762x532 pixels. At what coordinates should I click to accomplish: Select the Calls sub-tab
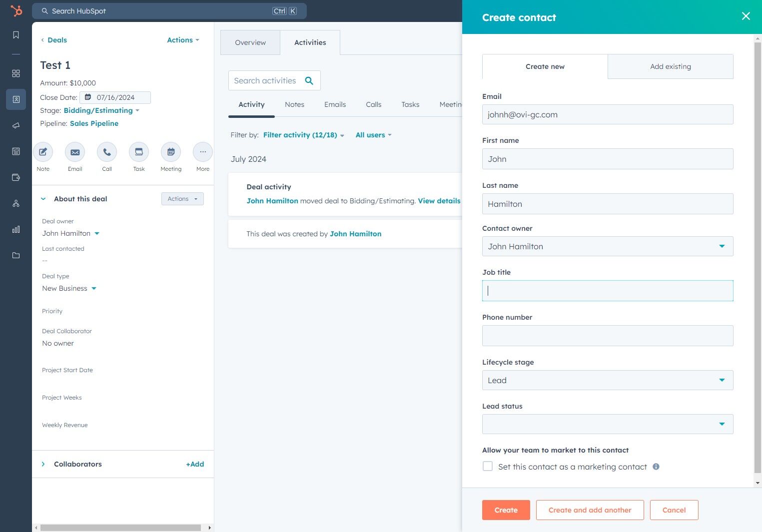[x=373, y=104]
